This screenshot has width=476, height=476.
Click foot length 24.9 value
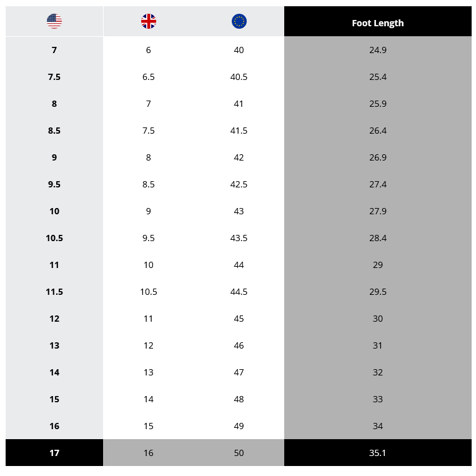[x=378, y=50]
